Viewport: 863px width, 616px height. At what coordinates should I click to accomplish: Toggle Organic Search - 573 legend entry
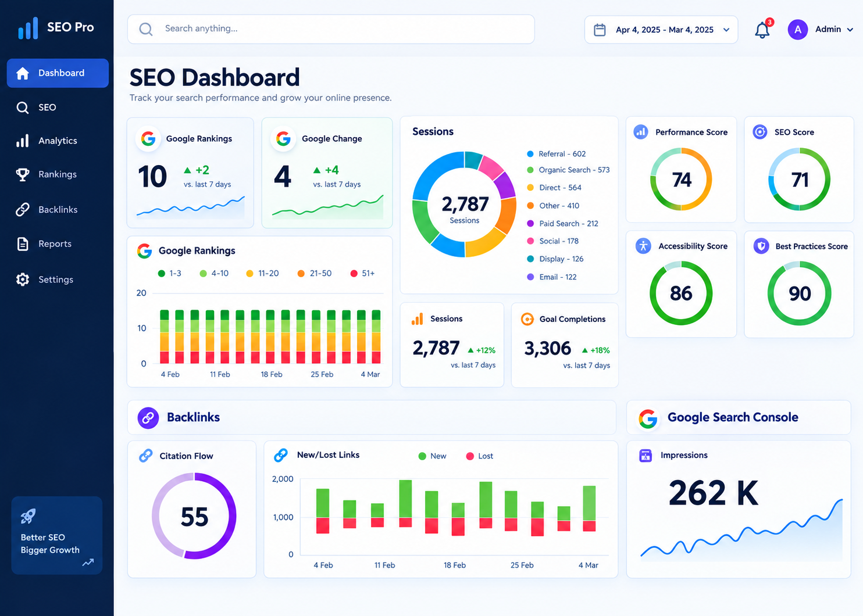point(568,170)
